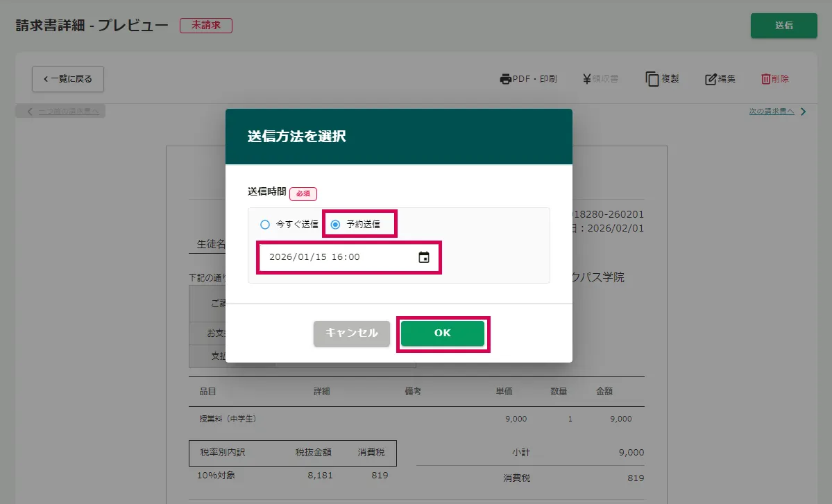Click the right chevron beside 次の請求書へ
Viewport: 832px width, 504px height.
point(804,112)
